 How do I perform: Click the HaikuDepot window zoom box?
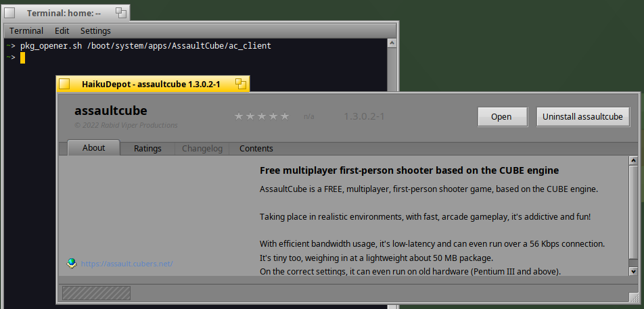pyautogui.click(x=241, y=84)
